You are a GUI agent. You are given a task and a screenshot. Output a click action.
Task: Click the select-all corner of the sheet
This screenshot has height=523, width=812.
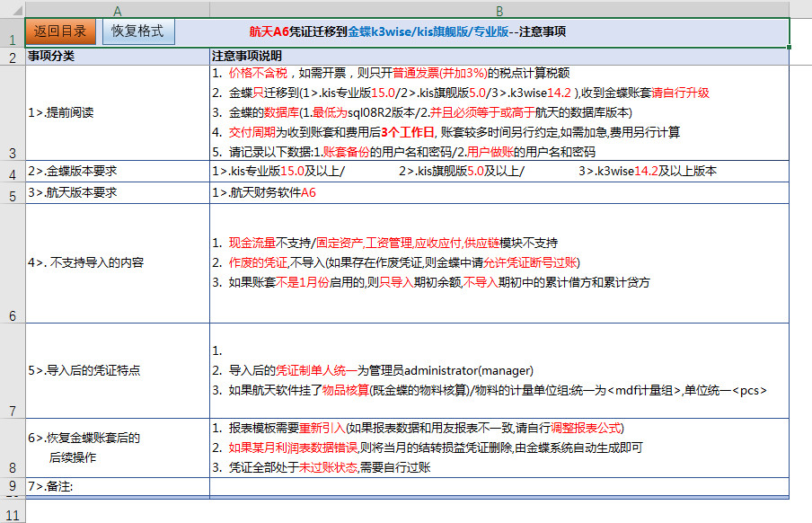pos(12,9)
